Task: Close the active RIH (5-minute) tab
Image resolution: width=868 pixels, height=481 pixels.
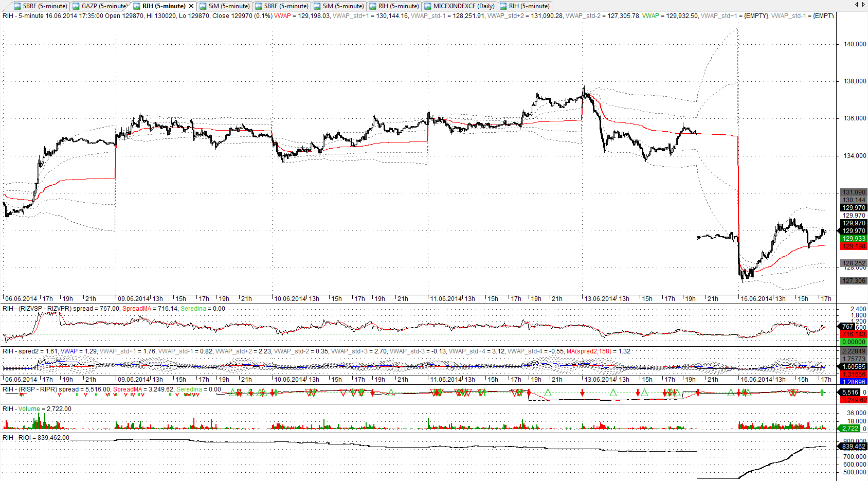Action: (x=191, y=6)
